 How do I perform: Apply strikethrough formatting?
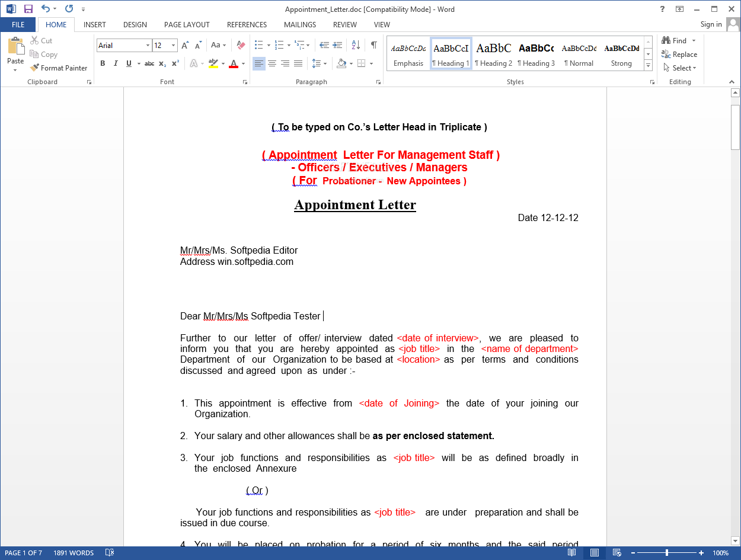(149, 63)
